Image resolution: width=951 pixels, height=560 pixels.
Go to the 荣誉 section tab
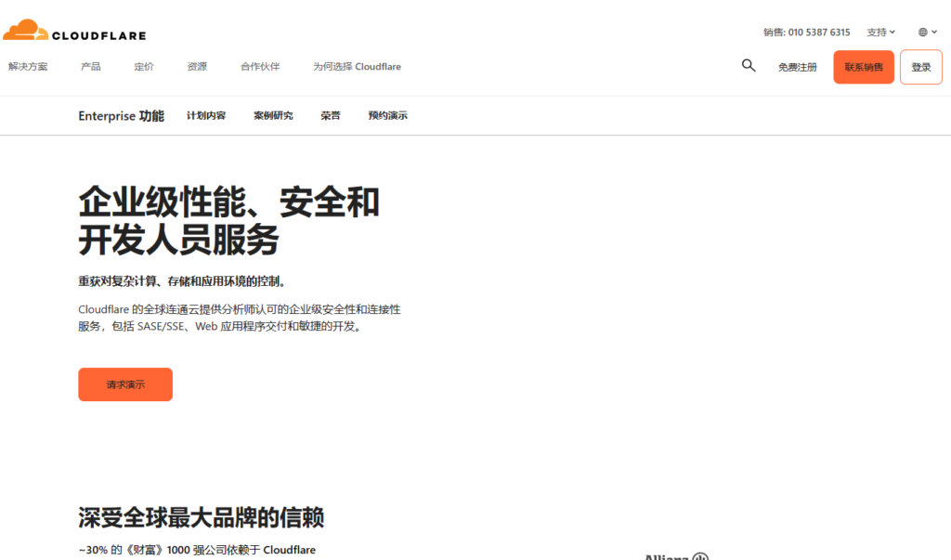(331, 115)
